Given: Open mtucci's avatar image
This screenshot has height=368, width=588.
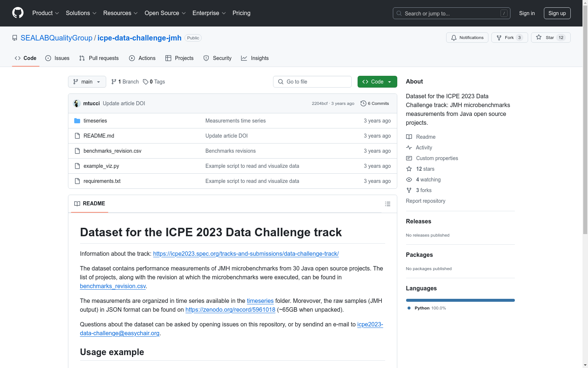Looking at the screenshot, I should pyautogui.click(x=76, y=103).
